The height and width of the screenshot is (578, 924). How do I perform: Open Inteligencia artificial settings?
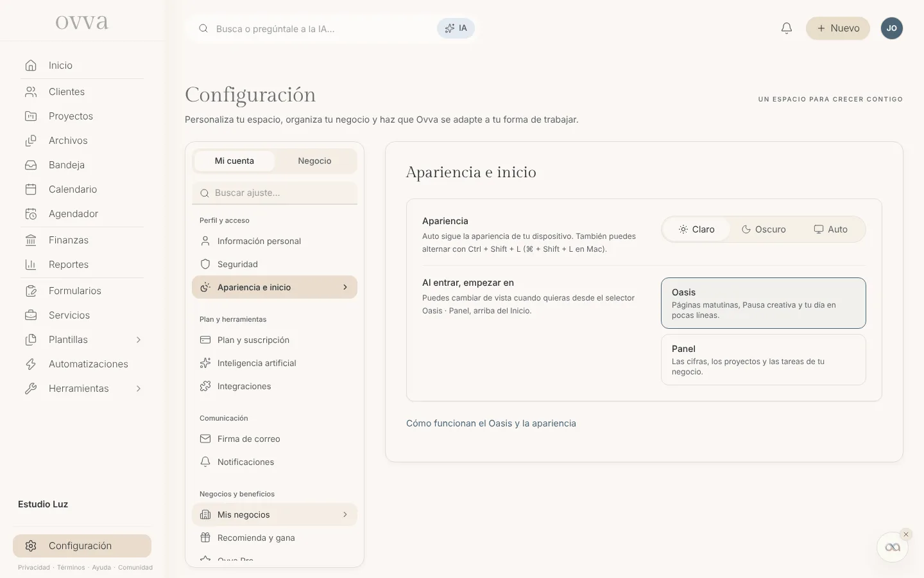275,363
